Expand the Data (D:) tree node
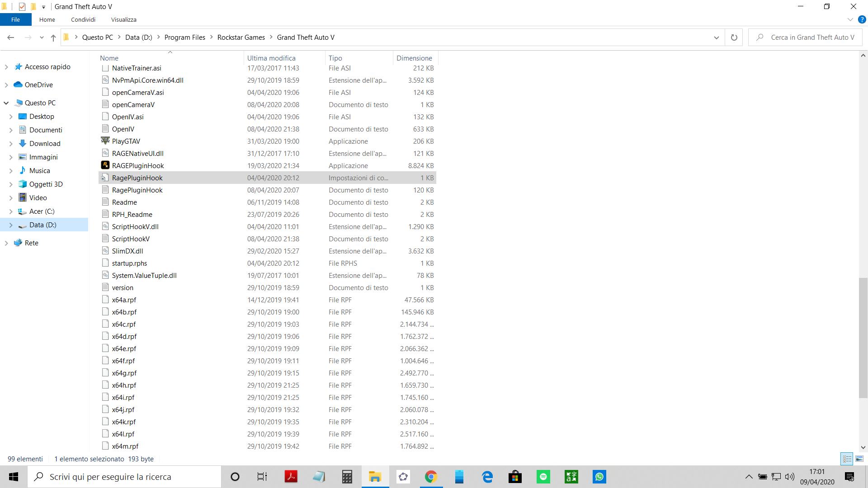Screen dimensions: 868x488 click(11, 225)
